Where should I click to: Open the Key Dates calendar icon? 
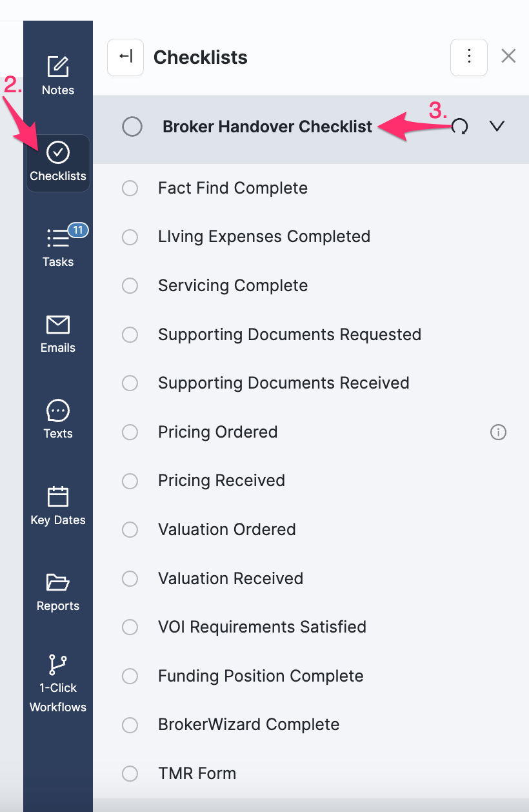pyautogui.click(x=58, y=496)
